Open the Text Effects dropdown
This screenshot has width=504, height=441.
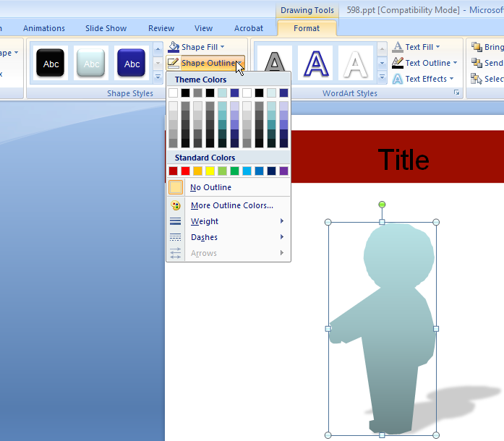click(x=450, y=79)
